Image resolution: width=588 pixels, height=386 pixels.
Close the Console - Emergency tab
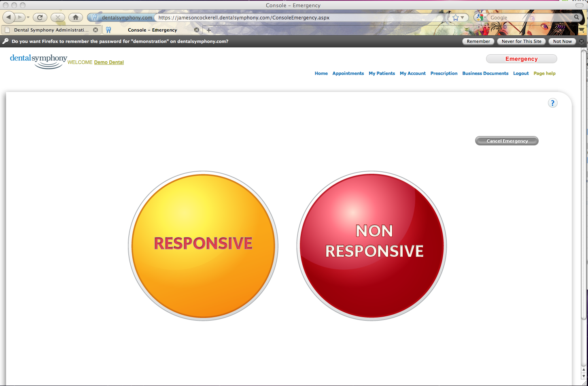197,30
